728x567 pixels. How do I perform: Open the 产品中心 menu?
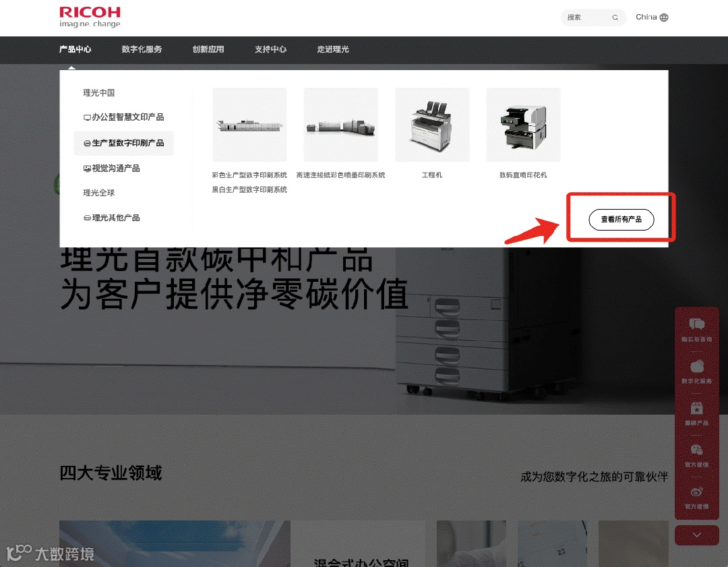[x=75, y=49]
